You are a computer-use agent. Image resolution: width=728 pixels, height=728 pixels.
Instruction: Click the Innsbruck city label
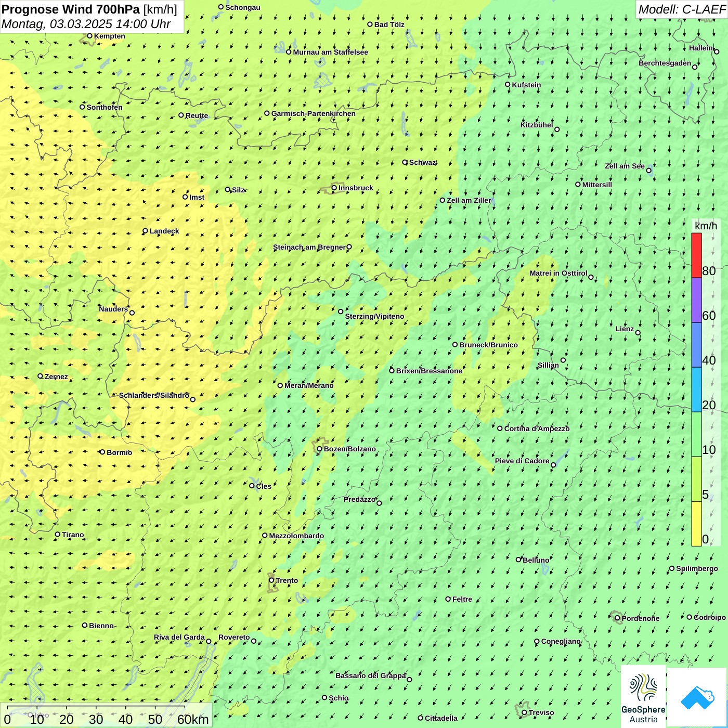tap(356, 188)
